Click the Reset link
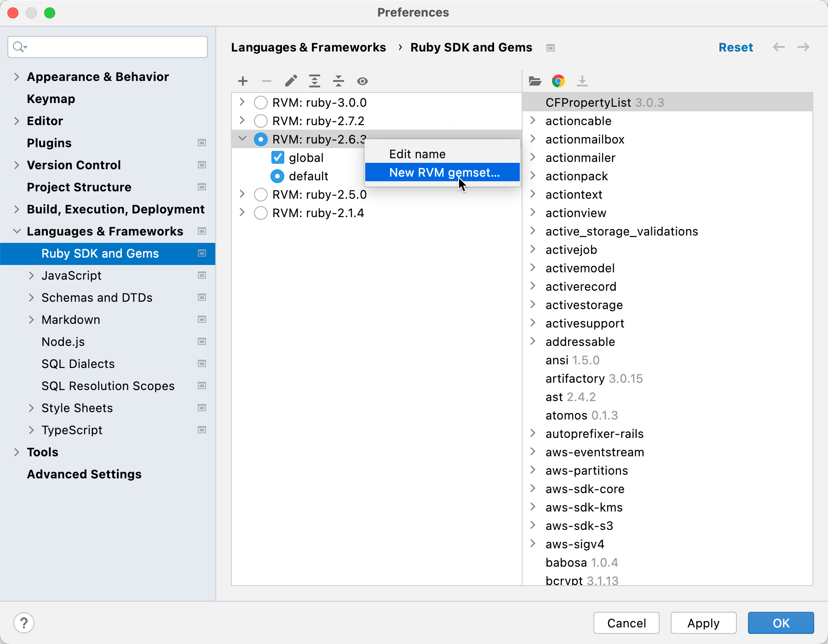This screenshot has height=644, width=828. click(735, 47)
